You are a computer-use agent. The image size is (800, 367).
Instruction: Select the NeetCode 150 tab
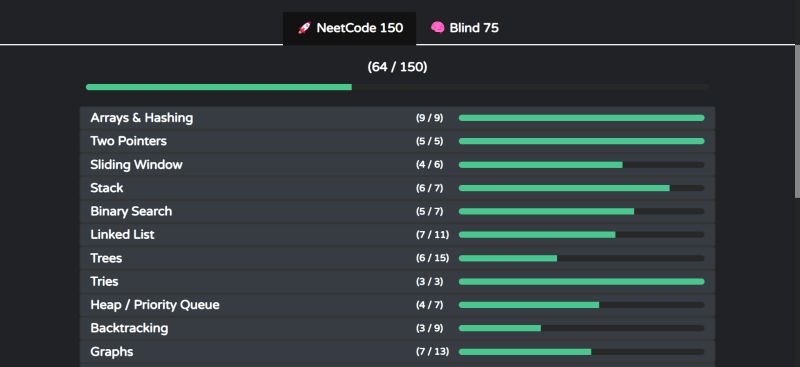click(x=349, y=28)
